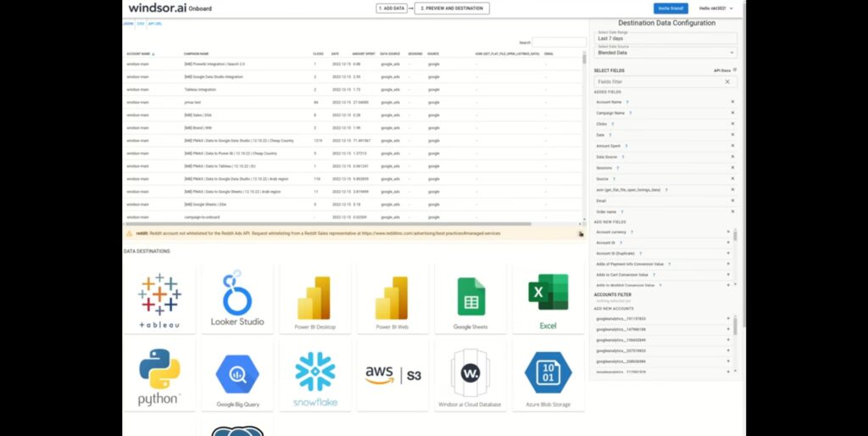Select Azure Blob Storage destination
The height and width of the screenshot is (436, 868).
548,376
